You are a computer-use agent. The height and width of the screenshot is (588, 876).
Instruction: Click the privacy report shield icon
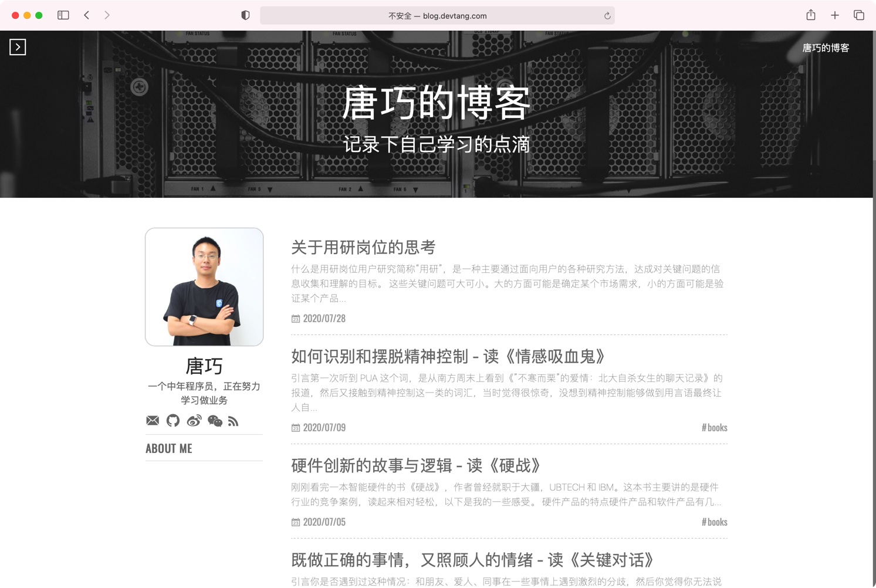tap(245, 15)
